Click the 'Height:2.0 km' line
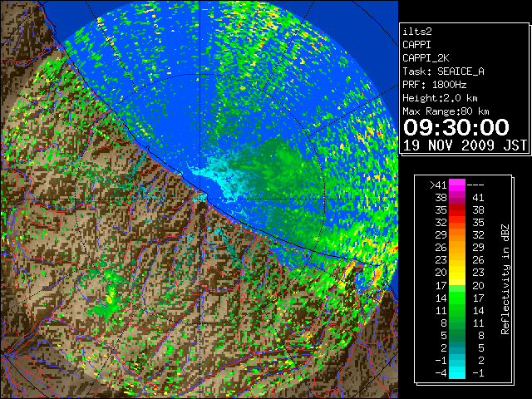 440,98
